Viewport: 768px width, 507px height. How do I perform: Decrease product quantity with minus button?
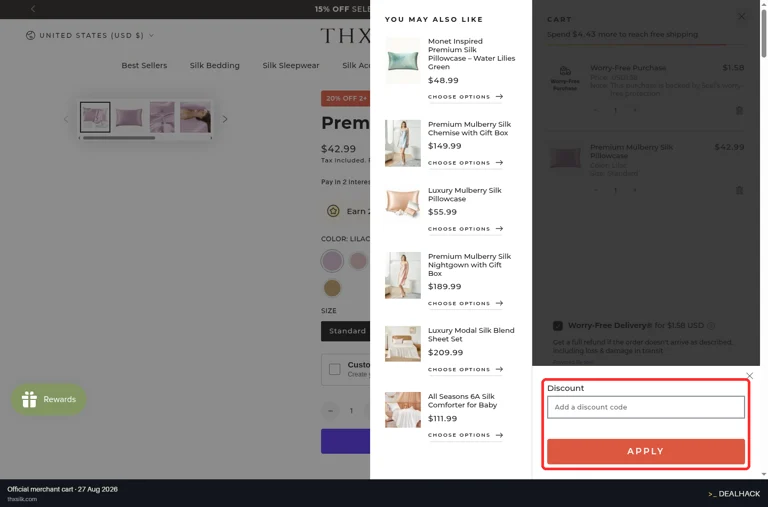pos(330,410)
